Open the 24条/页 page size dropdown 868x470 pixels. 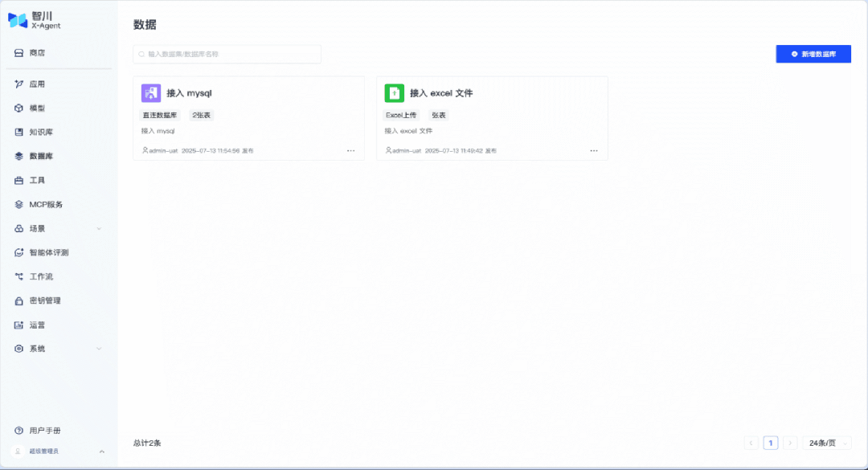tap(826, 443)
